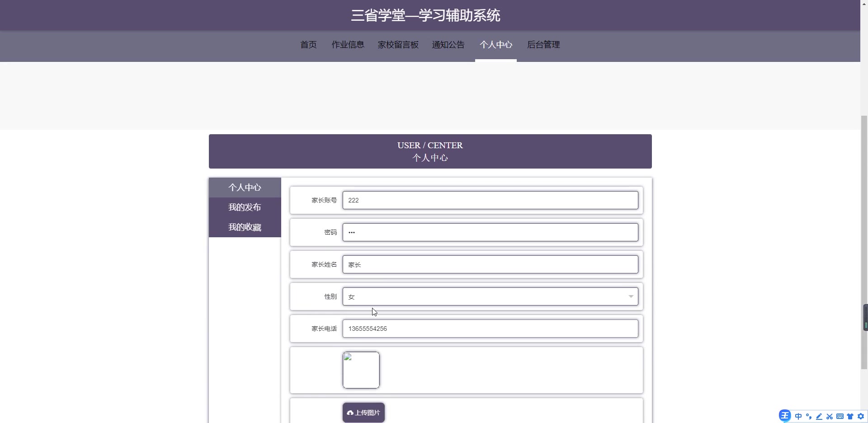
Task: Open the 首页 home page
Action: click(308, 45)
